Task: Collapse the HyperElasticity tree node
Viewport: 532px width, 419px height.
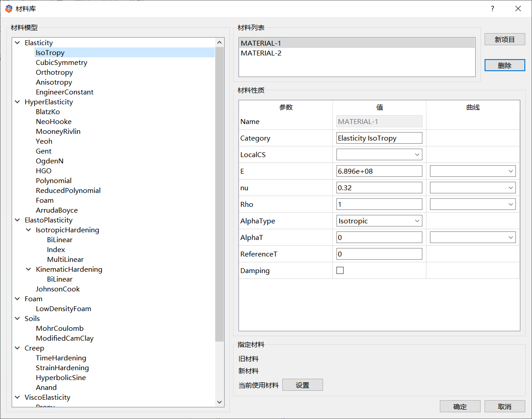Action: pyautogui.click(x=17, y=102)
